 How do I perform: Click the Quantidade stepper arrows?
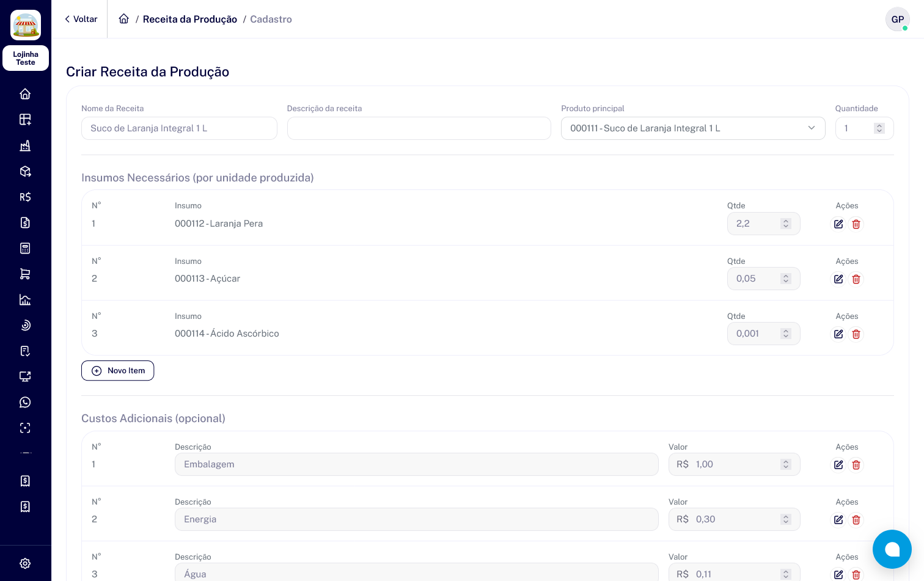pyautogui.click(x=879, y=128)
